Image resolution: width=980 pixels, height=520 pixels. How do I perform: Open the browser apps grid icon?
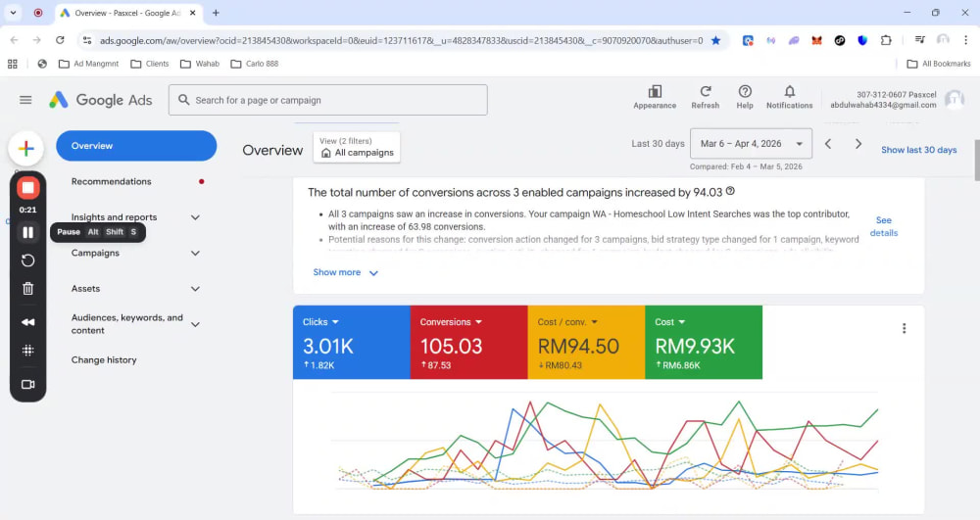point(13,64)
